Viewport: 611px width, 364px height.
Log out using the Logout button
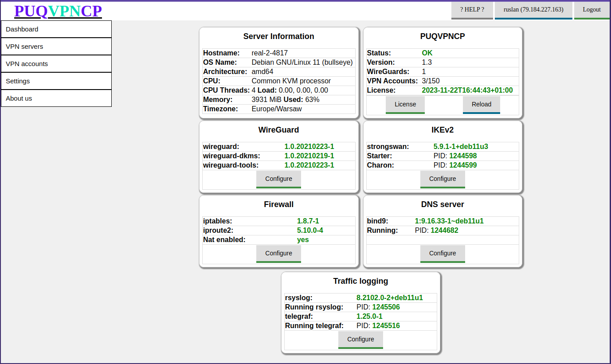(x=591, y=10)
